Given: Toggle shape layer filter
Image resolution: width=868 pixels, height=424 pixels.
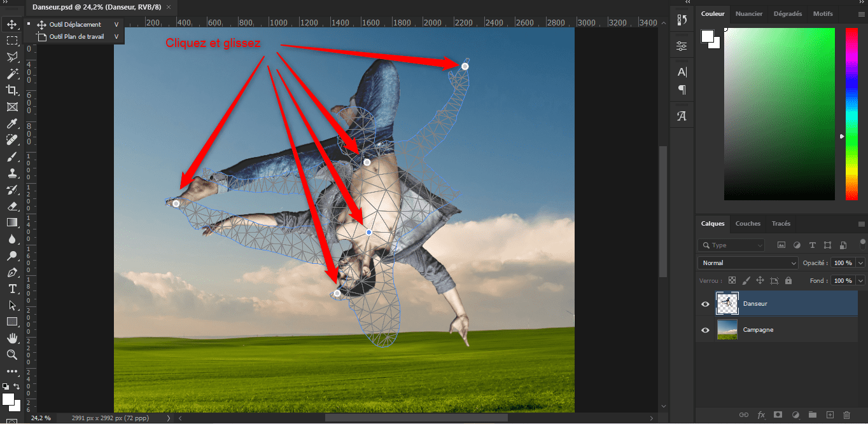Looking at the screenshot, I should click(x=827, y=245).
